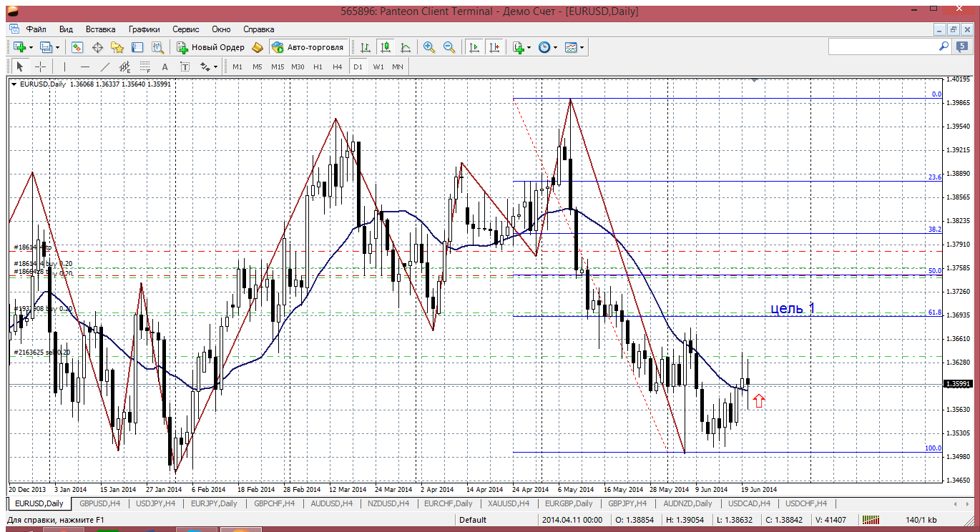The image size is (980, 532).
Task: Draw a vertical line tool
Action: [64, 66]
